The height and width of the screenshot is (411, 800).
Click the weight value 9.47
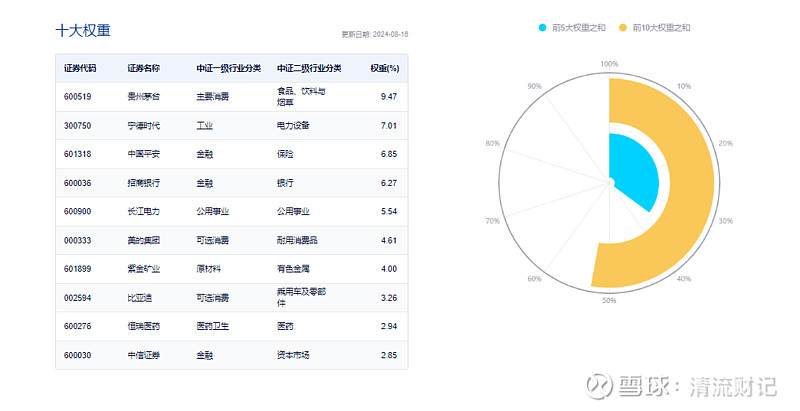[x=389, y=97]
